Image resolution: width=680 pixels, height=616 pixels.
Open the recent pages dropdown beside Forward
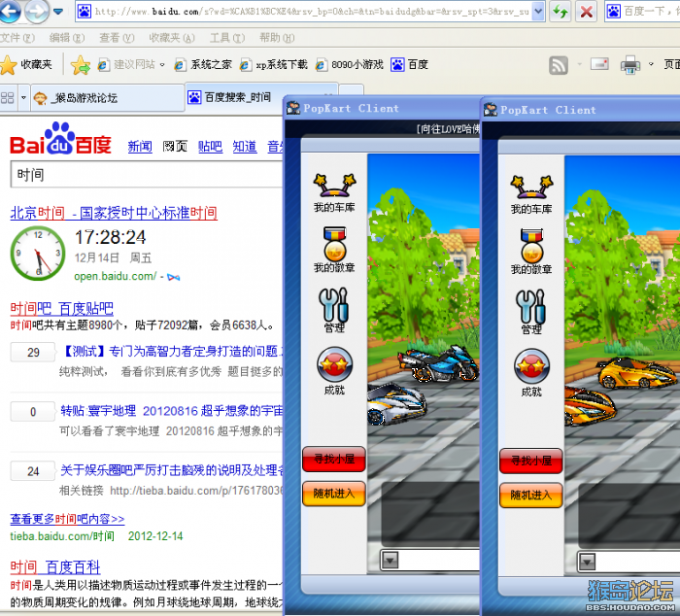tap(58, 11)
